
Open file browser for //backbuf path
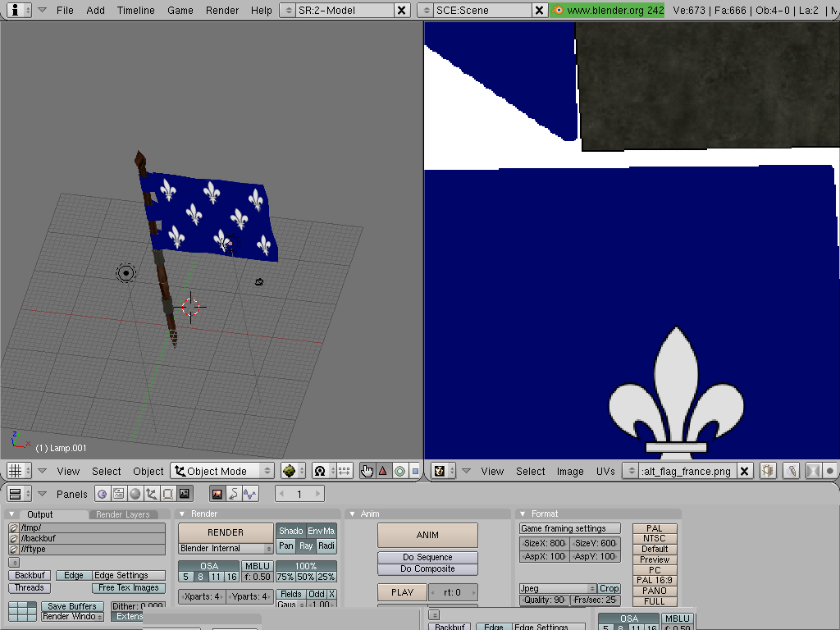pyautogui.click(x=14, y=538)
